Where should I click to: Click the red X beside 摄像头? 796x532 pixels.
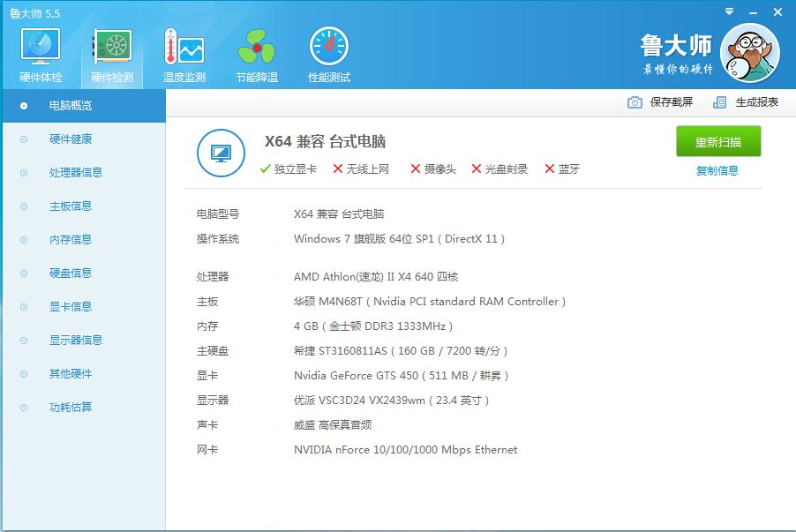(x=416, y=169)
